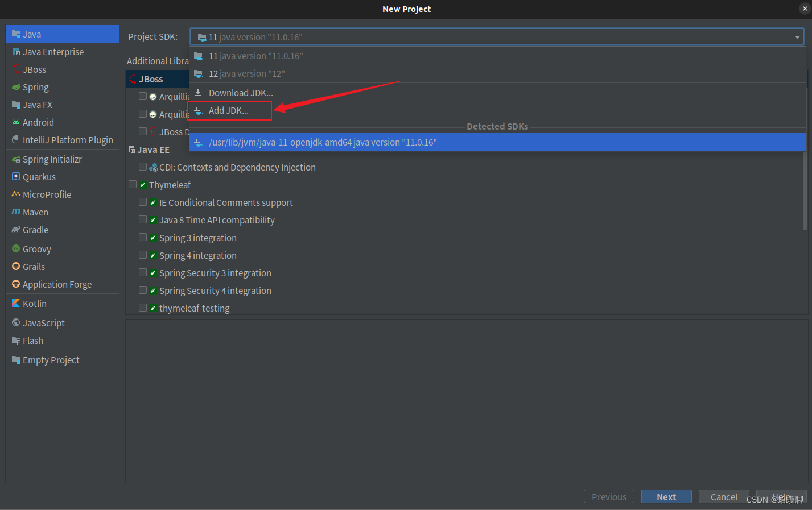Click the Spring Initializr icon
The width and height of the screenshot is (812, 510).
16,159
